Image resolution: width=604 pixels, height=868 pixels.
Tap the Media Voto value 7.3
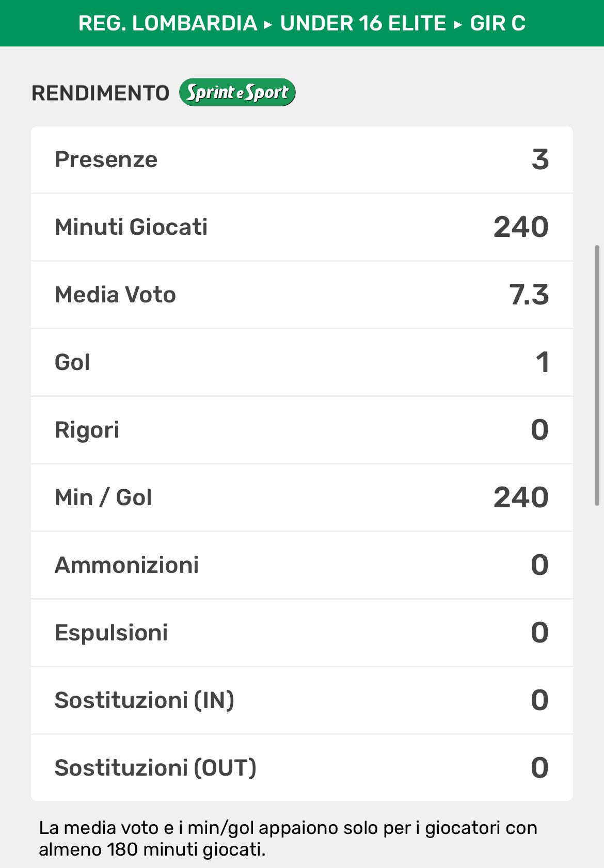(529, 295)
